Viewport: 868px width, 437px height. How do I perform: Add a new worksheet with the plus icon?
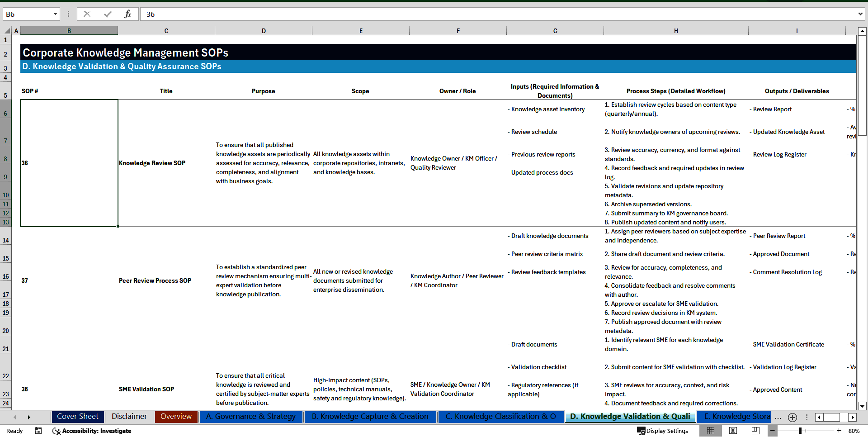(x=792, y=417)
